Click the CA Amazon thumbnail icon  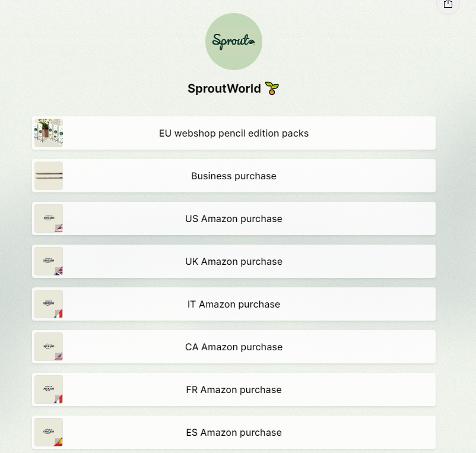(x=49, y=347)
